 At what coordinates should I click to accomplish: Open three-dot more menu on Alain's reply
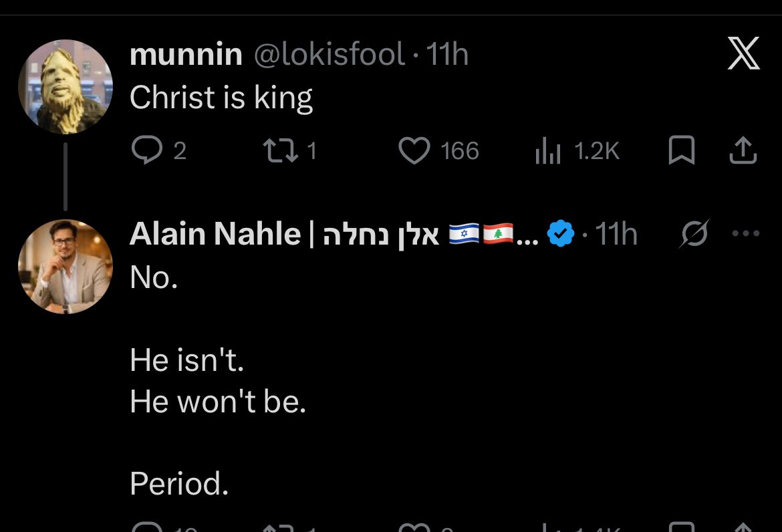pos(746,233)
